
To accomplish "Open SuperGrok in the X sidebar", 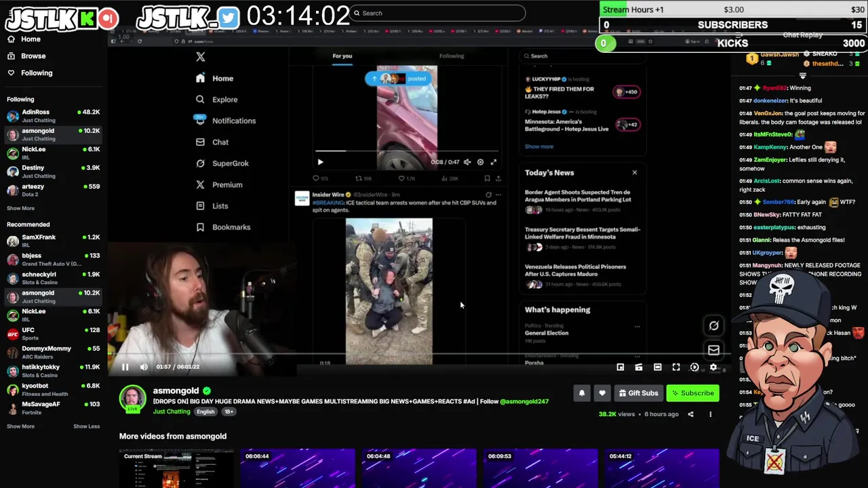I will [x=222, y=163].
